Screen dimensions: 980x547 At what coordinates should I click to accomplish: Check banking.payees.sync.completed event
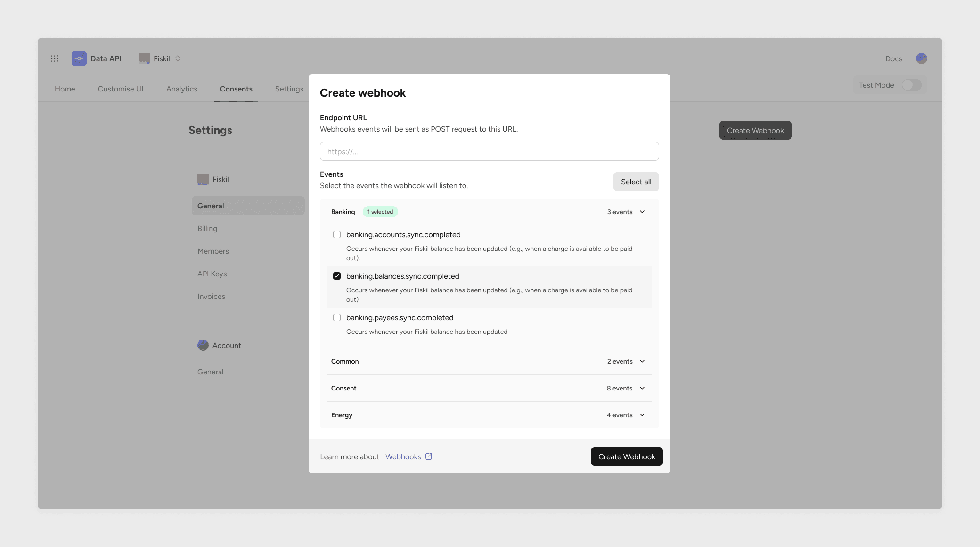(337, 317)
